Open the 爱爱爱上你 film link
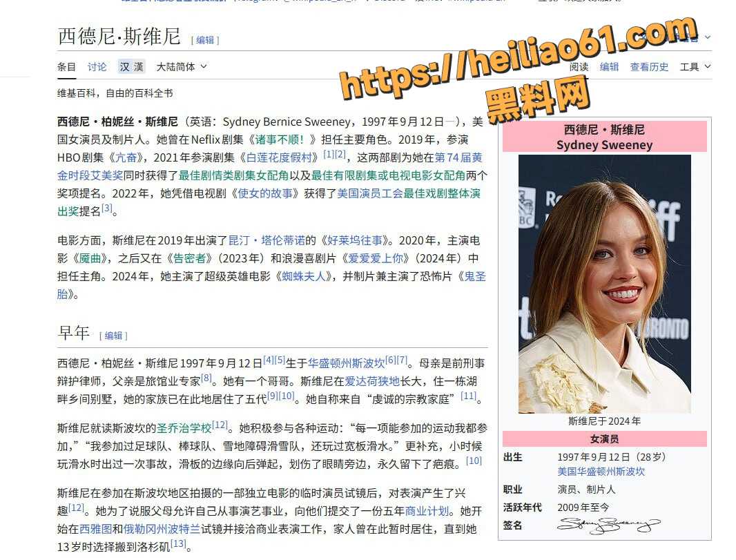 pyautogui.click(x=376, y=259)
